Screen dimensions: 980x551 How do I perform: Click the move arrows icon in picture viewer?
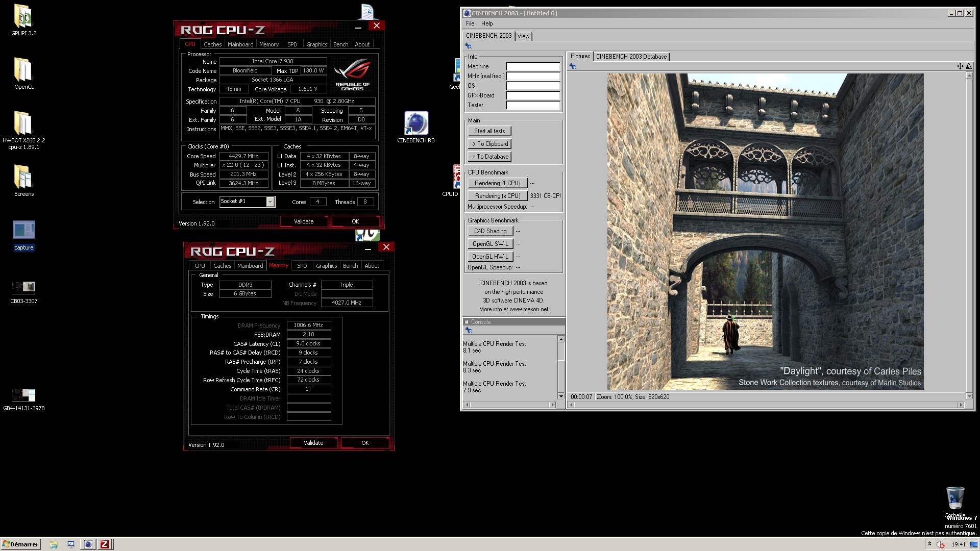[x=960, y=66]
